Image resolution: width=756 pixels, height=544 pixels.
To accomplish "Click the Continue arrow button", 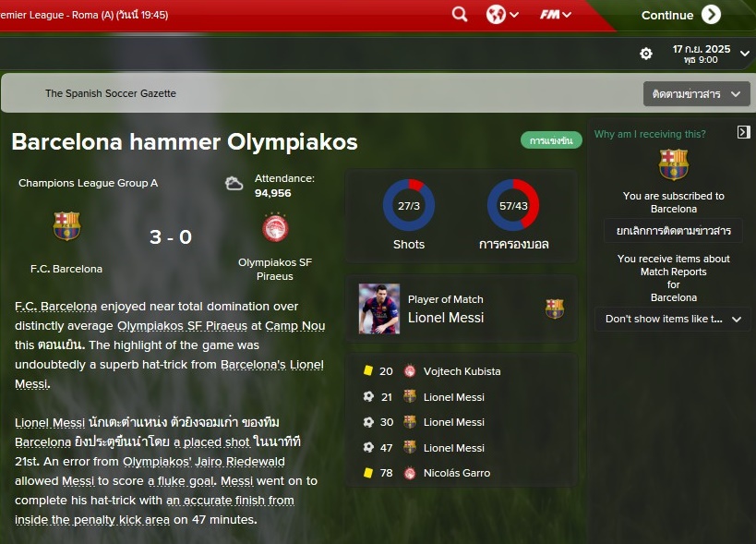I will pyautogui.click(x=711, y=15).
